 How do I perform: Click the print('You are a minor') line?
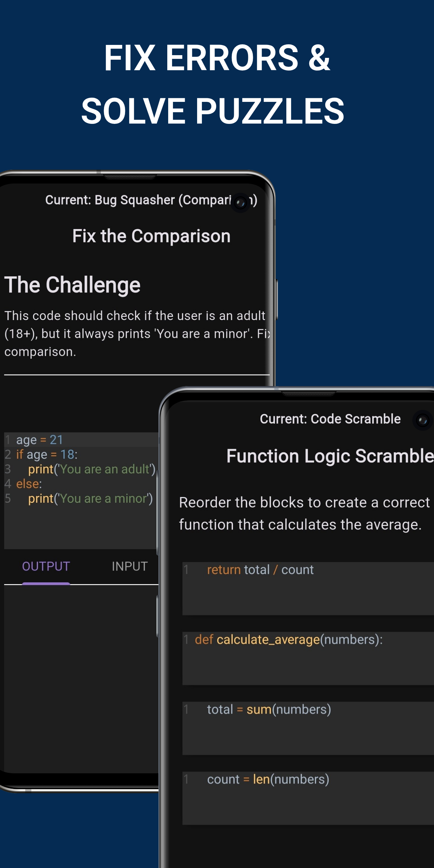(x=90, y=498)
